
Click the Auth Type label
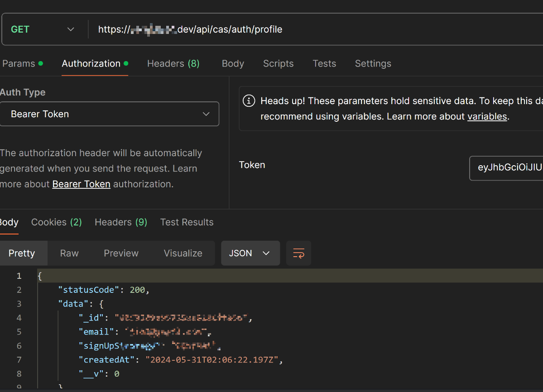pos(23,92)
